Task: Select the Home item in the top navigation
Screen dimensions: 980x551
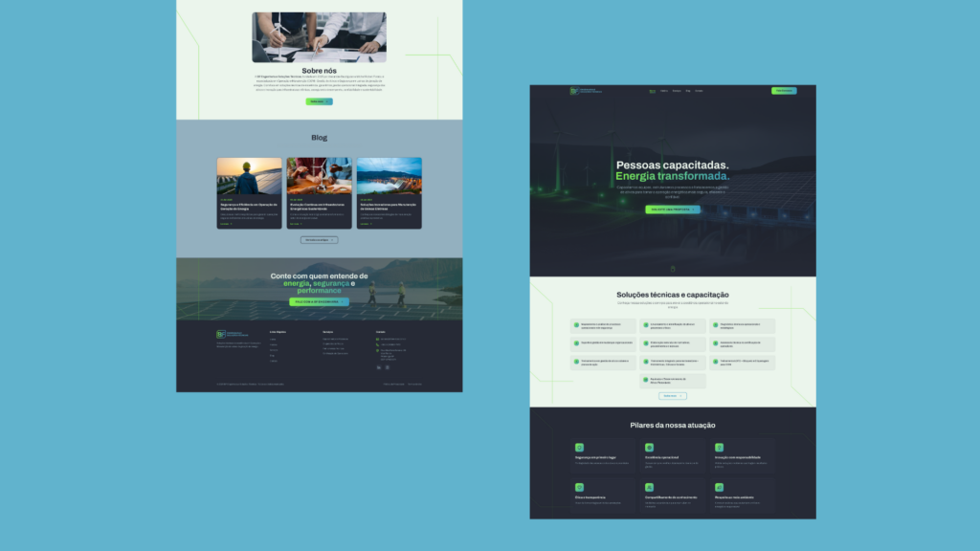Action: tap(653, 91)
